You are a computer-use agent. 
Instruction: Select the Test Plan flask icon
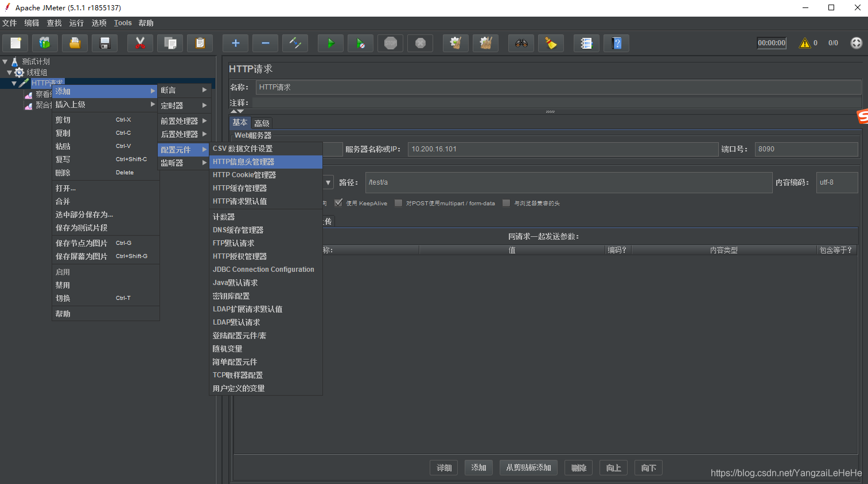click(15, 61)
